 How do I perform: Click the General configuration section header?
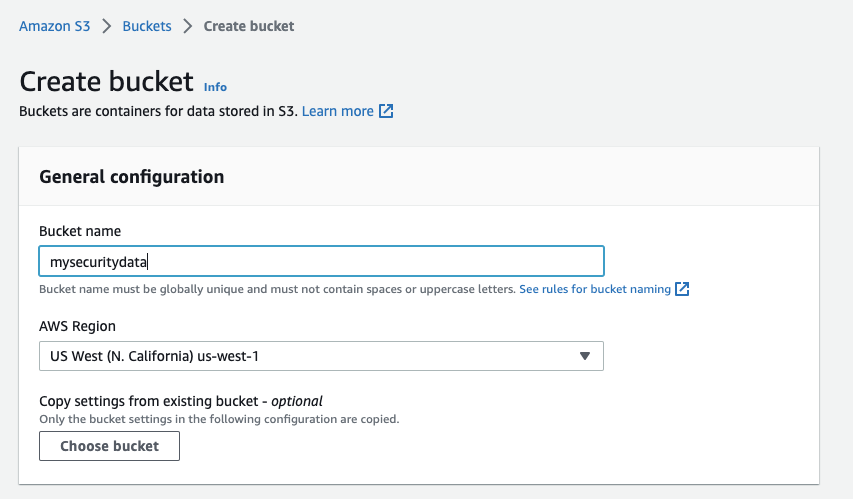[131, 177]
